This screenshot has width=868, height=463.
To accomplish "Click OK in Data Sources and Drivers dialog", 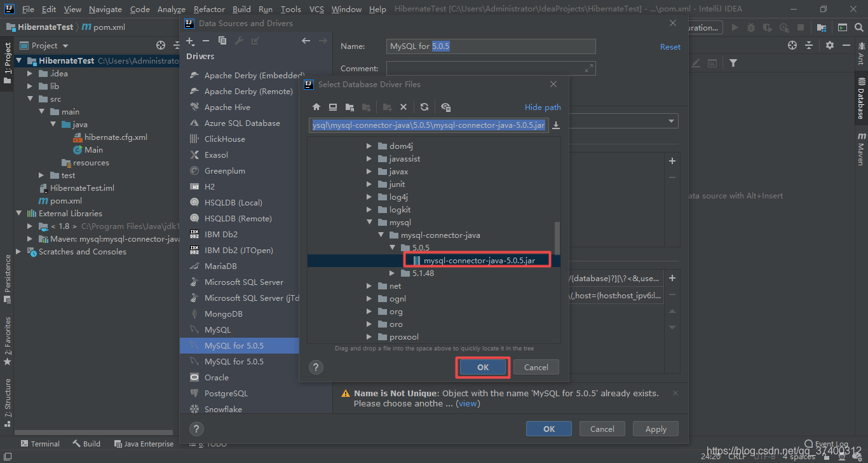I will (x=550, y=429).
